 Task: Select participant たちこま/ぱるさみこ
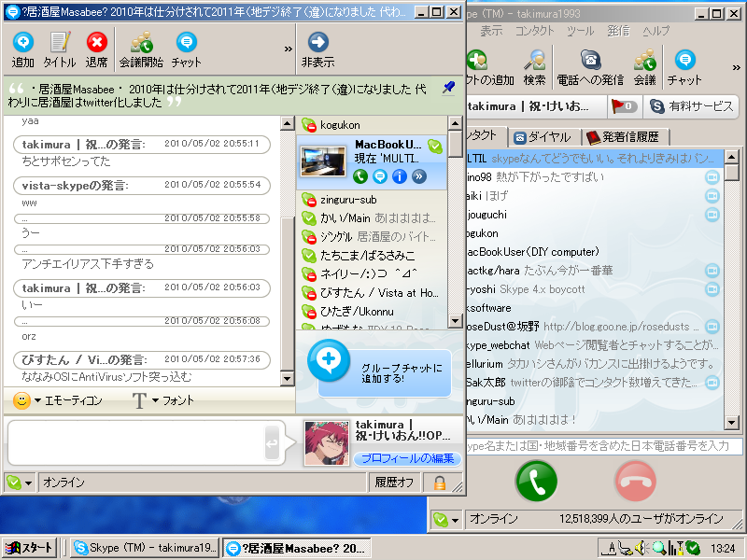coord(372,256)
